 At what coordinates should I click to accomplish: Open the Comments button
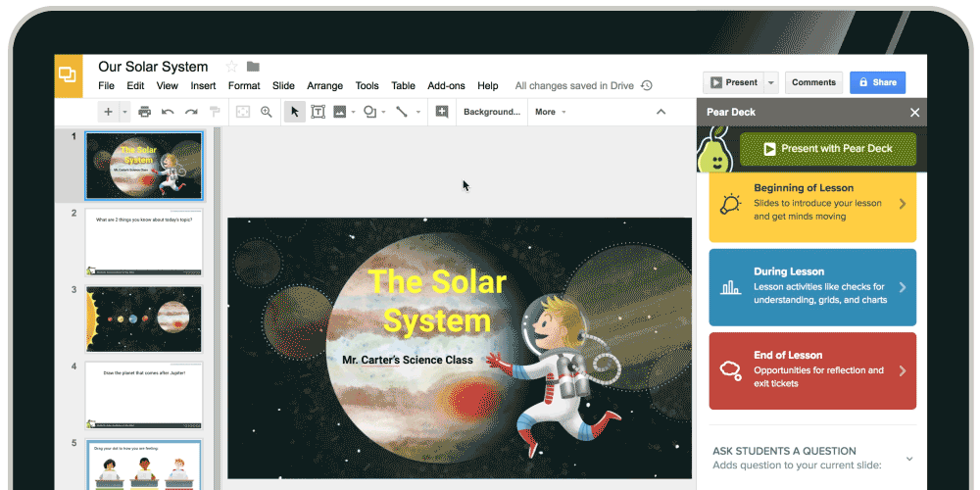tap(813, 82)
